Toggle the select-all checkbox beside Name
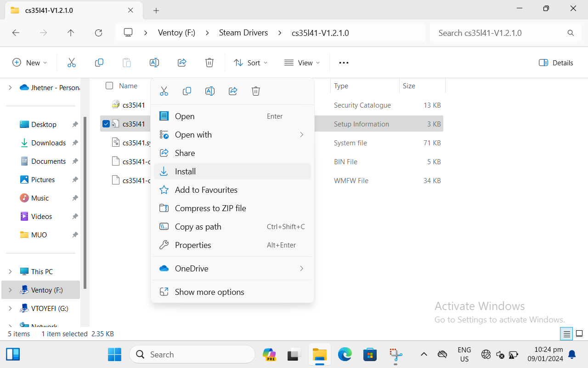 pyautogui.click(x=109, y=86)
